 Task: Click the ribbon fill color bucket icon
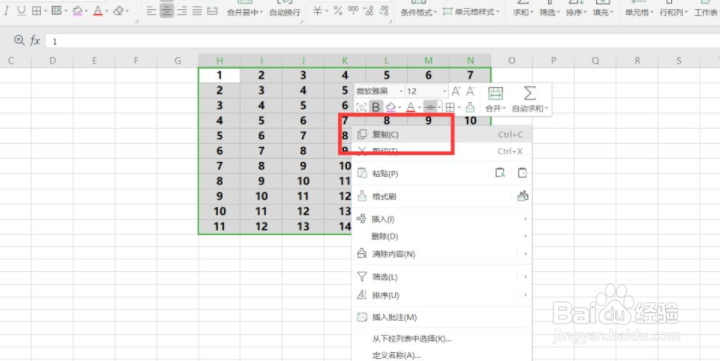point(77,11)
